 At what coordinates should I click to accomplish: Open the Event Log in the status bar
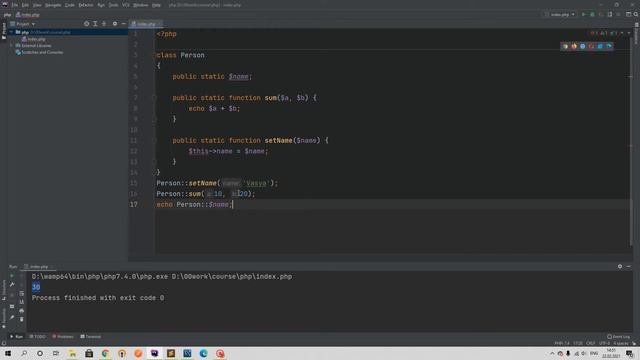(x=618, y=337)
